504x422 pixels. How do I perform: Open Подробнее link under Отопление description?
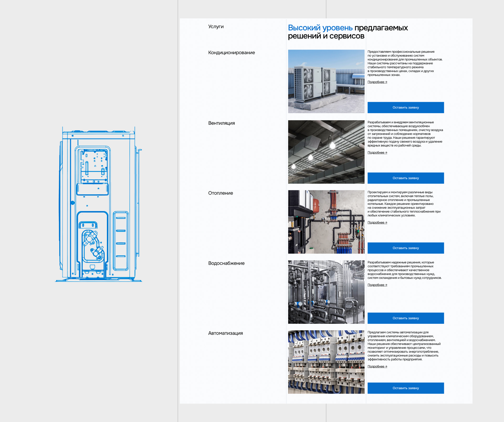pos(377,223)
